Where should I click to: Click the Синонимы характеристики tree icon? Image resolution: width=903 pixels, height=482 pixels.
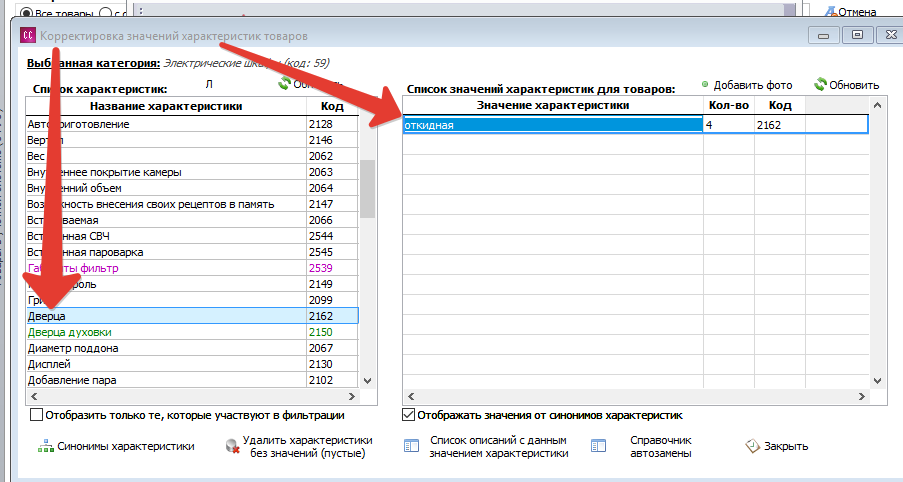(x=45, y=446)
